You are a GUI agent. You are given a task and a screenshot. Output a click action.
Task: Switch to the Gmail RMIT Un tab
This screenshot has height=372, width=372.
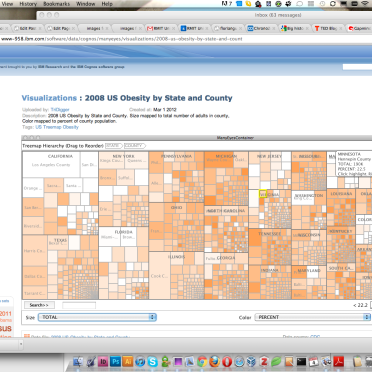pos(161,29)
